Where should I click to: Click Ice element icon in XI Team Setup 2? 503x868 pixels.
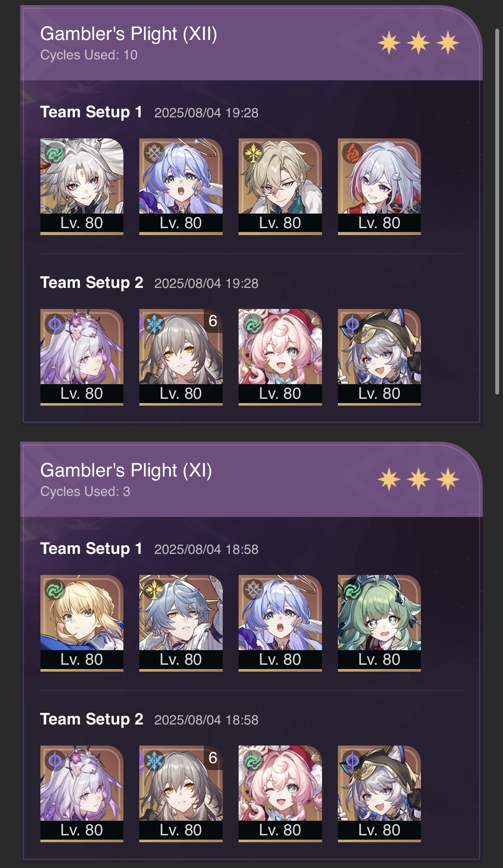(x=154, y=760)
